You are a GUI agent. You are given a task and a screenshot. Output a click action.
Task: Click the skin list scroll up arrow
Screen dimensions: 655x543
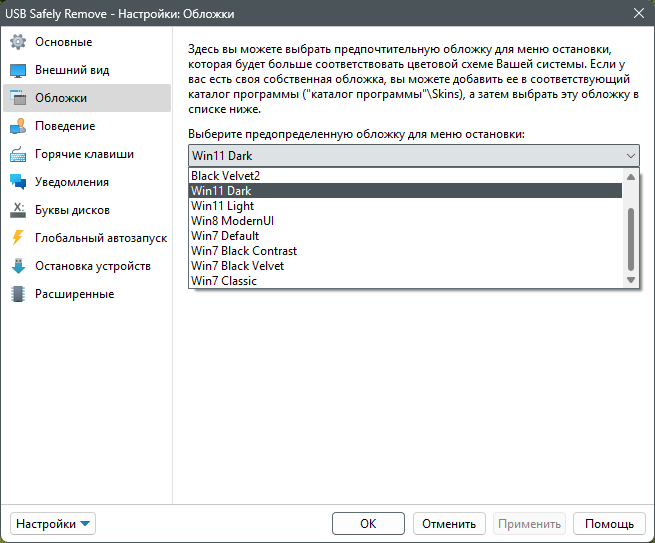coord(631,177)
